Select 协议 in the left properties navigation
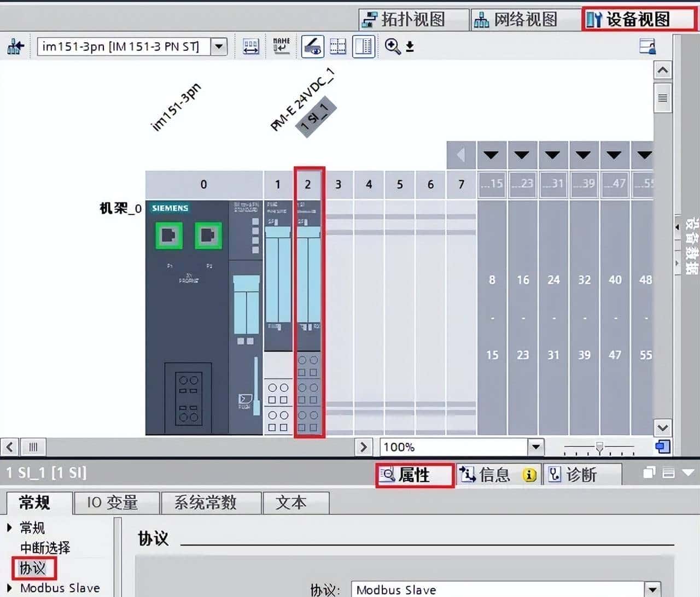This screenshot has width=700, height=597. 34,569
